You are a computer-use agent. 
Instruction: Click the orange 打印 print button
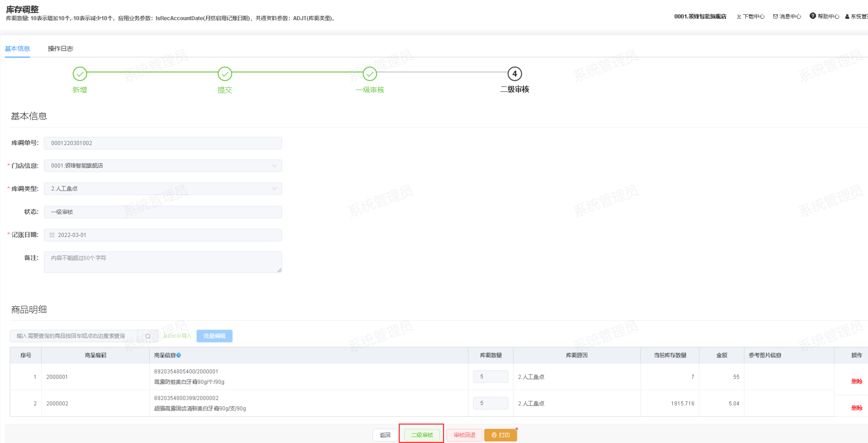click(500, 435)
